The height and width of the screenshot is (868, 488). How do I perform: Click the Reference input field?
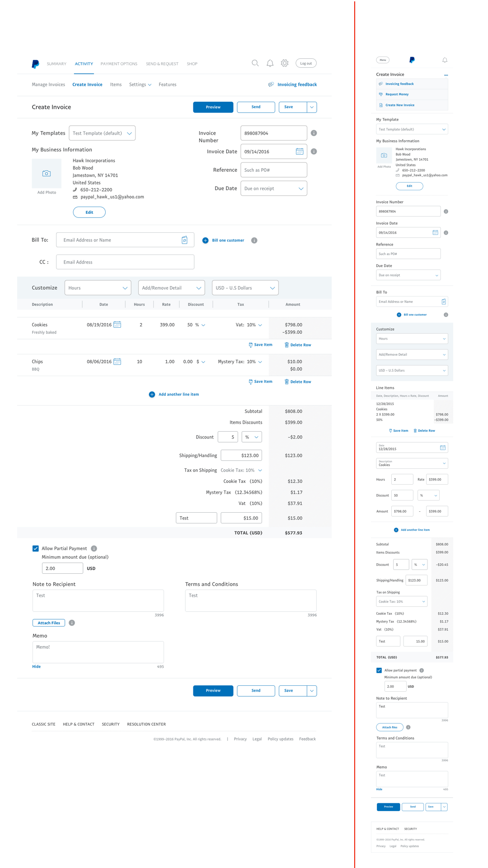point(273,170)
